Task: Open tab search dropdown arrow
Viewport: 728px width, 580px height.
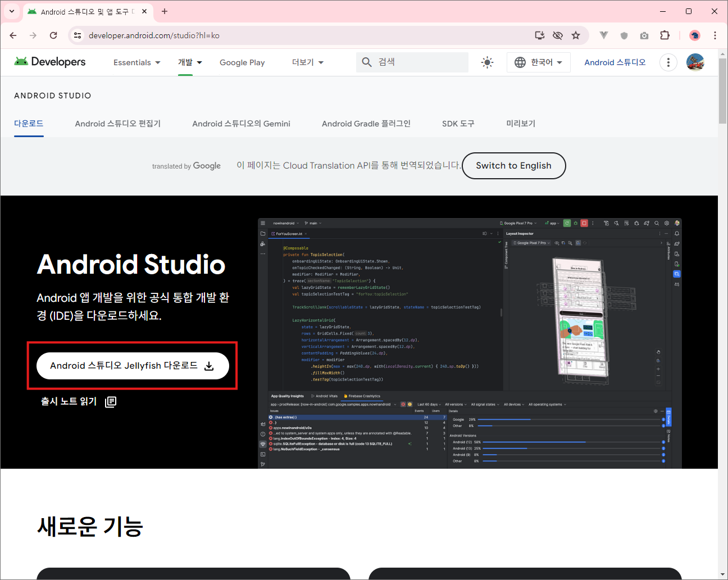Action: [x=11, y=11]
